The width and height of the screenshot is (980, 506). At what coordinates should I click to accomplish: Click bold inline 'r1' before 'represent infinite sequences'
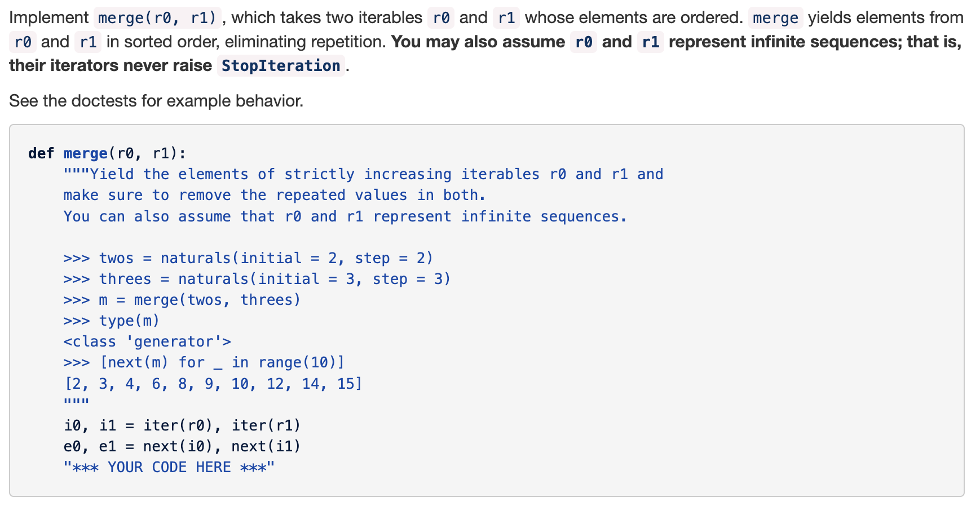(x=651, y=42)
